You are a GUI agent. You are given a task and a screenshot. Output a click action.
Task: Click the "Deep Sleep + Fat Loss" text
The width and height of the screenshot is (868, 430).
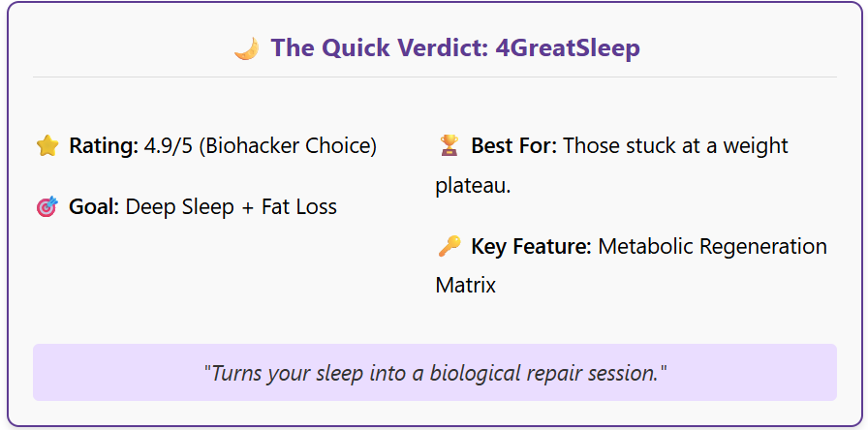coord(232,207)
